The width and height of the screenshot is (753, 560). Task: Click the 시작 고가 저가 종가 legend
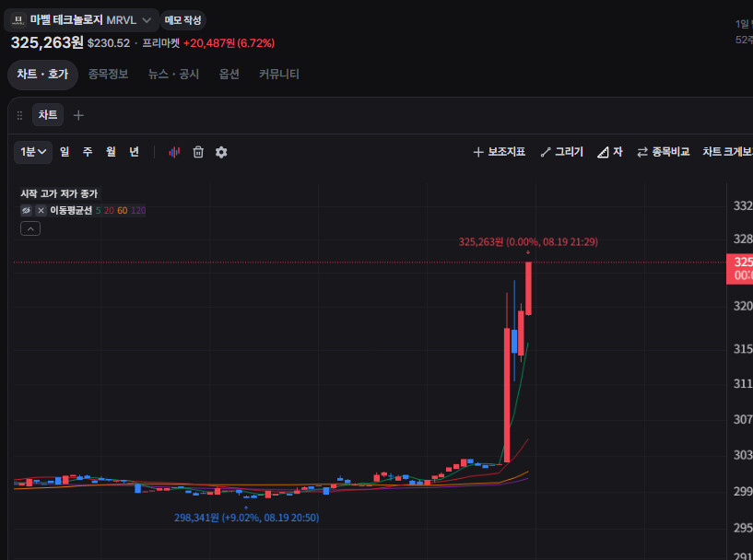59,193
